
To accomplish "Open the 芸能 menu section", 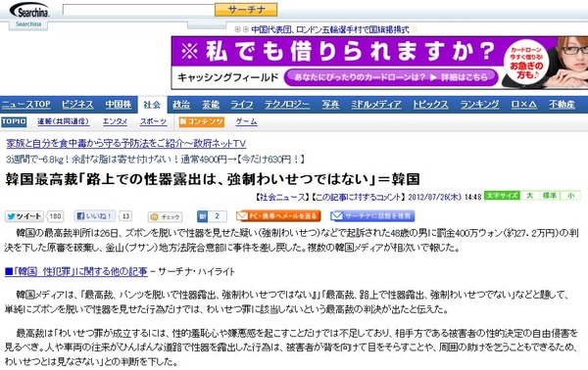I will 211,105.
